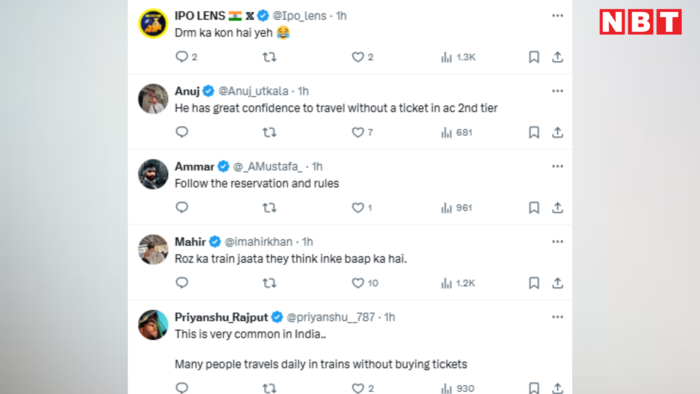Open more options on Anuj's tweet
Image resolution: width=700 pixels, height=394 pixels.
tap(557, 91)
